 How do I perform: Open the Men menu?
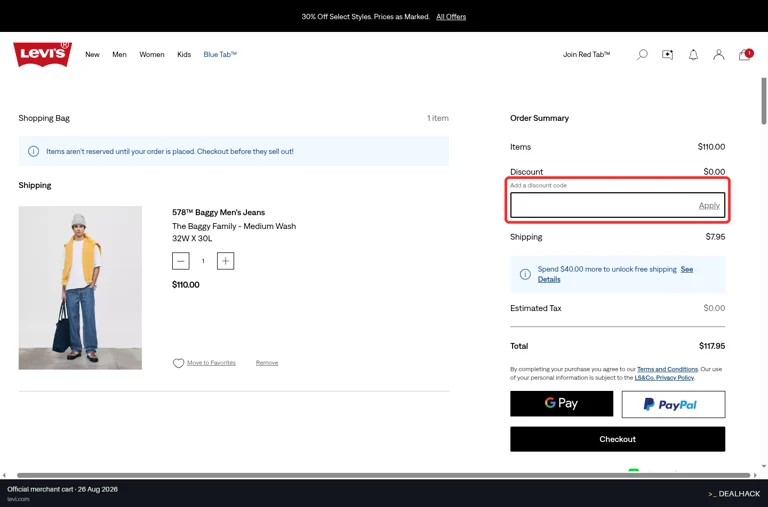(x=120, y=54)
